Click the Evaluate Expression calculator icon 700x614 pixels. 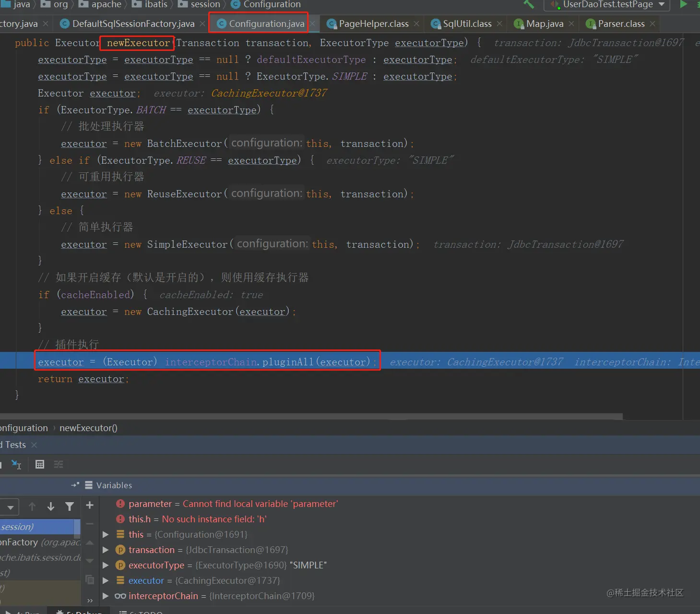tap(40, 464)
